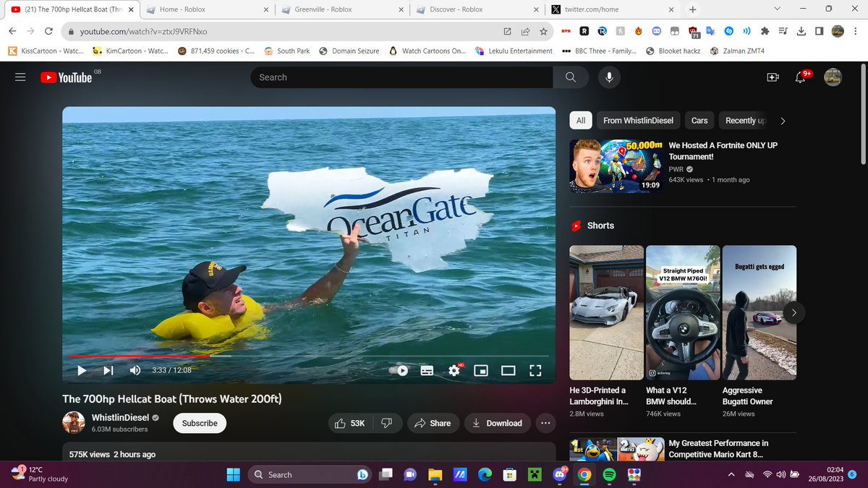Click the Google Translate extension icon

(x=710, y=31)
